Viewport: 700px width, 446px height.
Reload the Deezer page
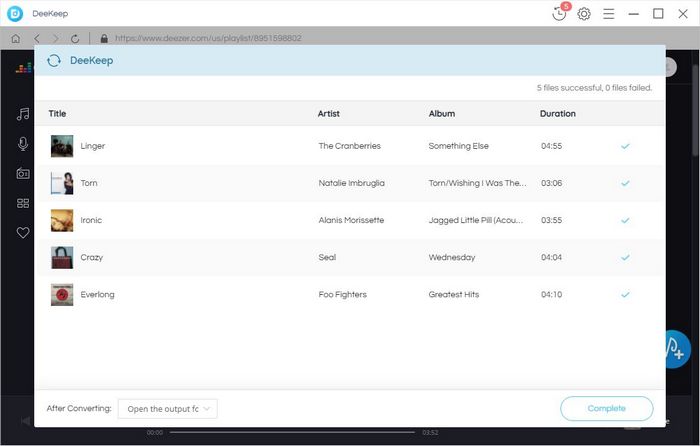coord(75,38)
